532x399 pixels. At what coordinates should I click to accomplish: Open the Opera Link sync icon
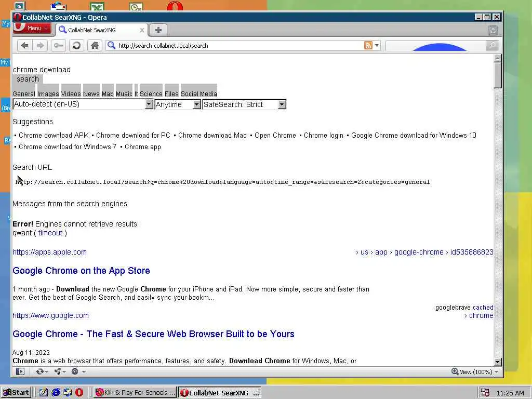coord(42,371)
